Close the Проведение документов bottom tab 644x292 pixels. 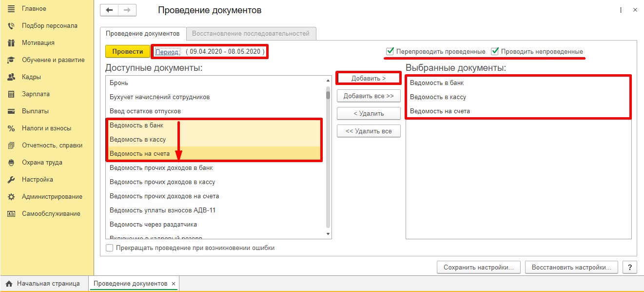pos(174,284)
